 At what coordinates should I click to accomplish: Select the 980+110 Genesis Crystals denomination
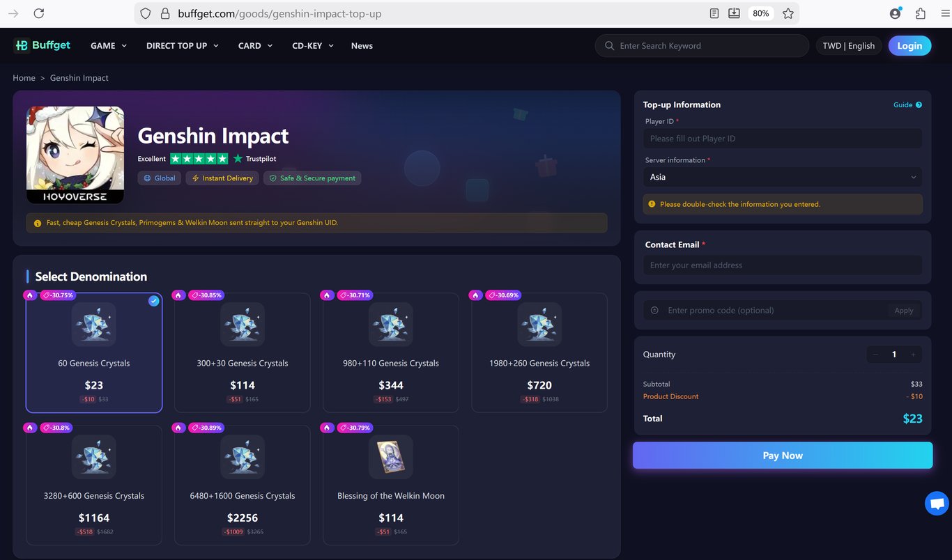point(391,353)
